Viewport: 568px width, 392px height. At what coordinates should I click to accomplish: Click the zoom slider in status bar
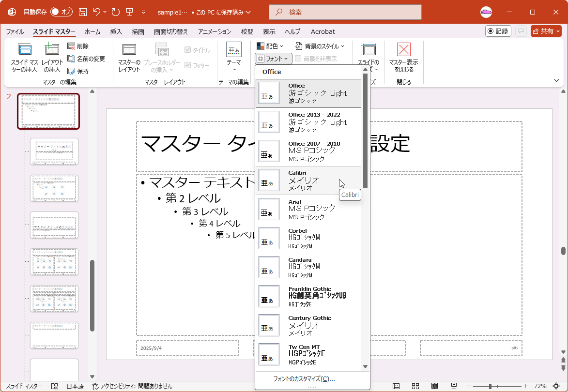(x=491, y=386)
